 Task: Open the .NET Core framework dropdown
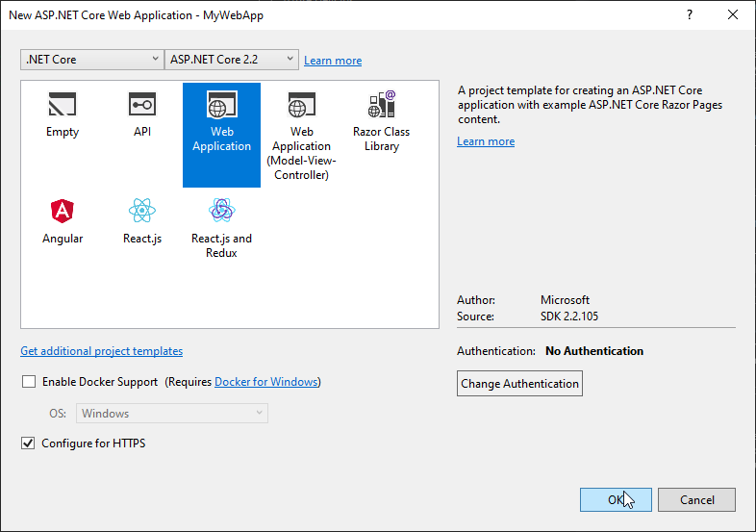[x=91, y=60]
